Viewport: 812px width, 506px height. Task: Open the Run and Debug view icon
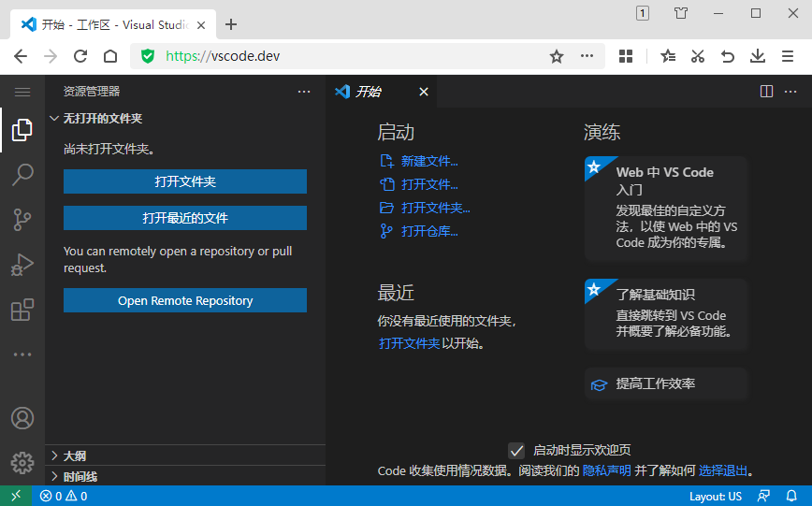[22, 265]
